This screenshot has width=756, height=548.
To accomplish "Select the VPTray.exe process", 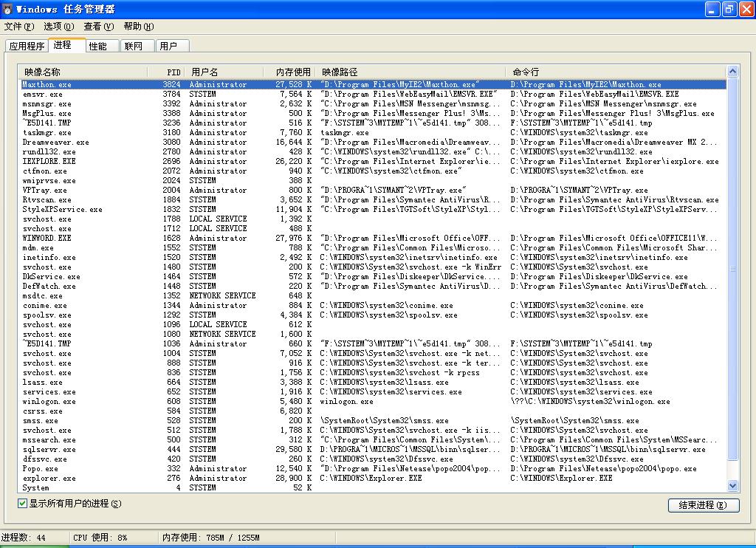I will pyautogui.click(x=374, y=190).
